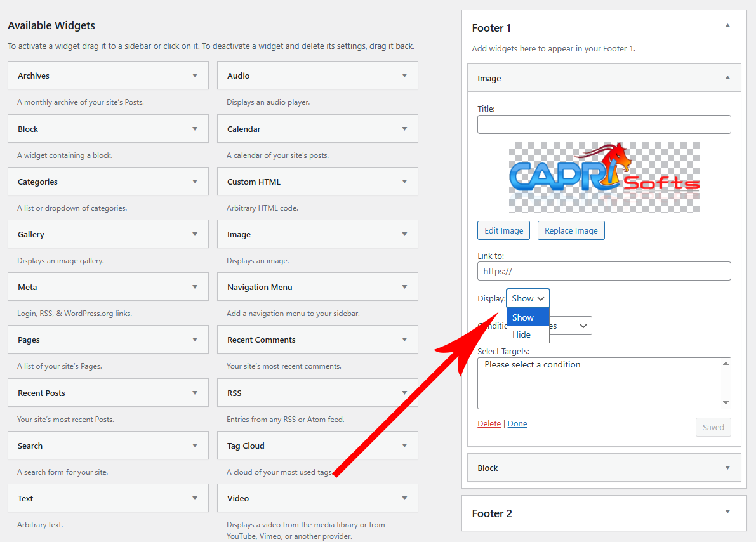The image size is (756, 542).
Task: Expand the Block available widget arrow
Action: (x=195, y=129)
